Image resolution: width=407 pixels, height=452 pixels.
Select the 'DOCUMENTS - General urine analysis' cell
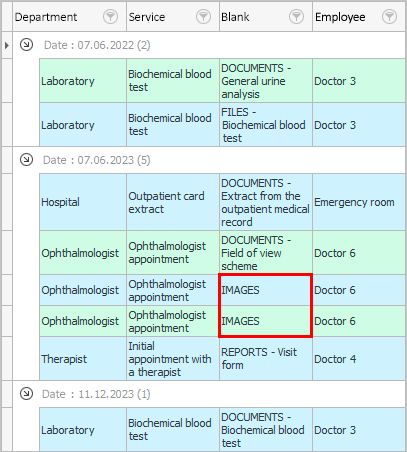click(266, 81)
